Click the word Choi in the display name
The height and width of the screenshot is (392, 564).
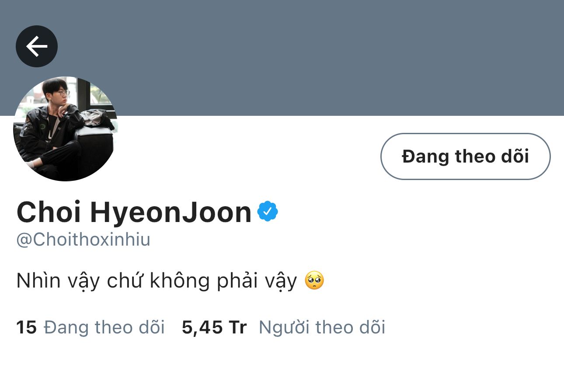[49, 212]
